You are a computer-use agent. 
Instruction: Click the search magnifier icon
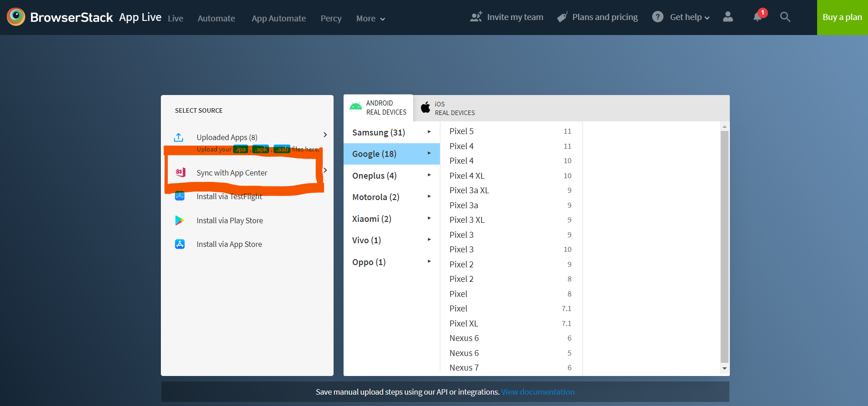[x=785, y=17]
